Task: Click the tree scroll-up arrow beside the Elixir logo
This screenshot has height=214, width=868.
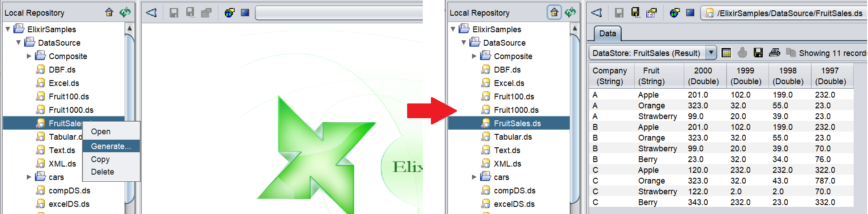Action: [129, 28]
